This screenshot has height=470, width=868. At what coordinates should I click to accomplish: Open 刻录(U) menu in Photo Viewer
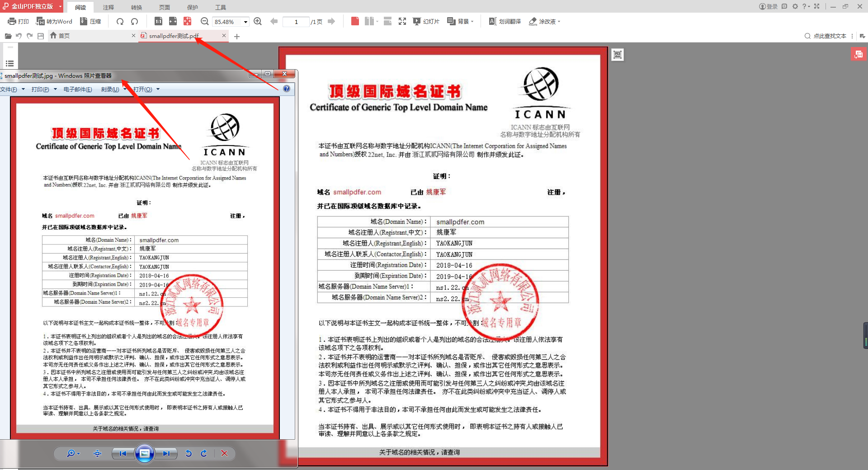coord(113,89)
